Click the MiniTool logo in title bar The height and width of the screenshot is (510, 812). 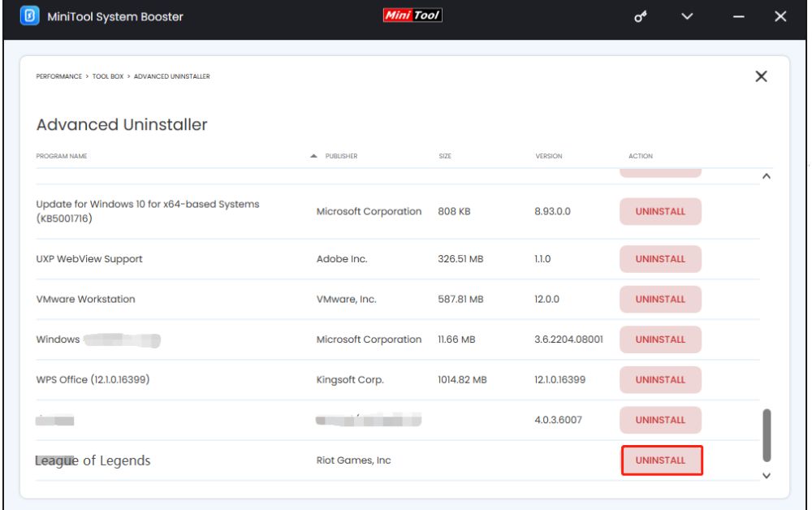[412, 15]
